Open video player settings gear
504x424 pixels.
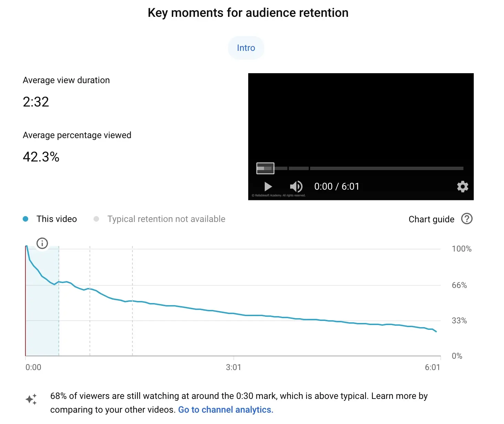462,187
